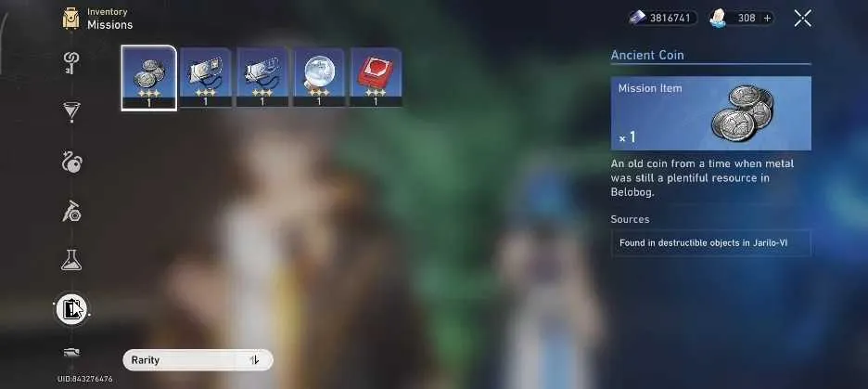Viewport: 868px width, 389px height.
Task: Open the Upgrade Materials tab with spiral key icon
Action: (x=70, y=62)
